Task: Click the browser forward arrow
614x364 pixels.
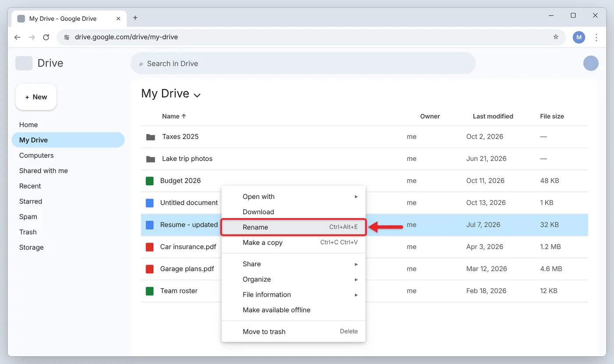Action: point(32,37)
